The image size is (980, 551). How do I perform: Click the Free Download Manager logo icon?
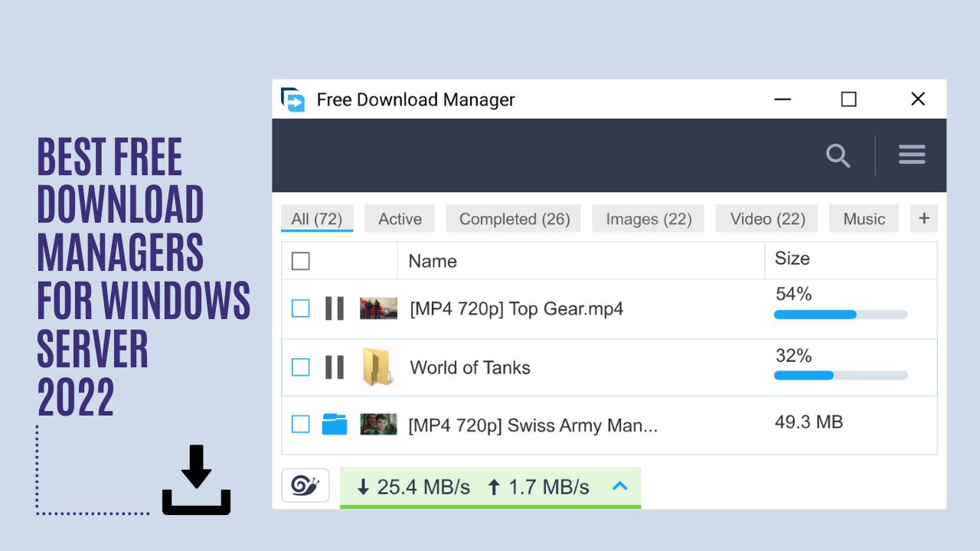point(291,99)
